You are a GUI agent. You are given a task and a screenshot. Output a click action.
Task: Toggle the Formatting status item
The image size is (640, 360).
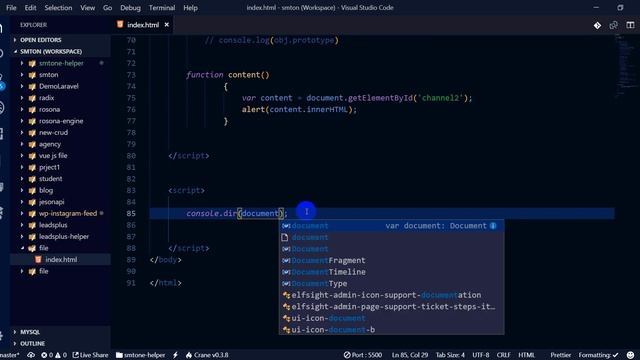click(x=598, y=355)
